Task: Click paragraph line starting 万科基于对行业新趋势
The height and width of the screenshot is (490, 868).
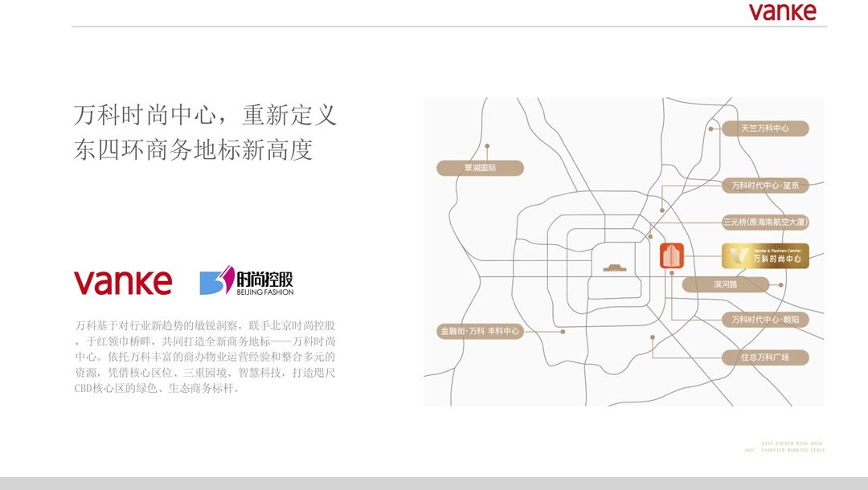Action: click(x=205, y=325)
